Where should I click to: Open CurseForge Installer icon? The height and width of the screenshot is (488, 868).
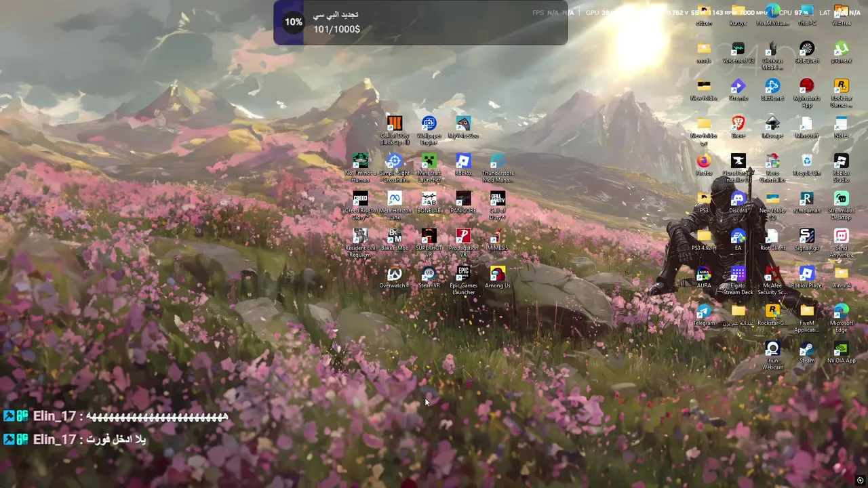738,161
